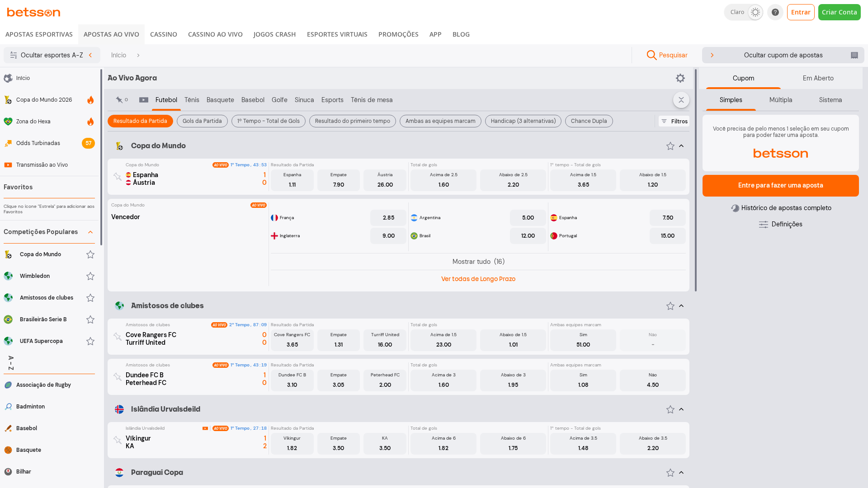Star Brasileirão Serie B in sidebar
The image size is (868, 488).
pyautogui.click(x=90, y=319)
